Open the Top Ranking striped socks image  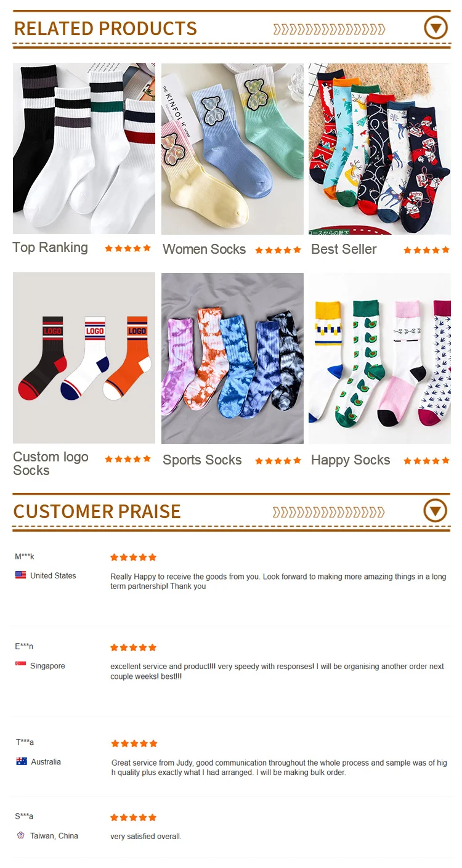(84, 148)
